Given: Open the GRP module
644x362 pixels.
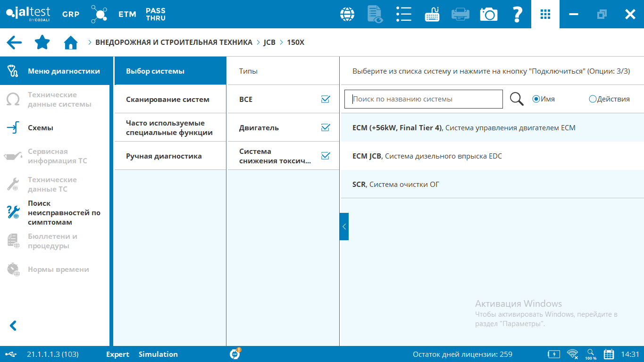Looking at the screenshot, I should pyautogui.click(x=71, y=14).
